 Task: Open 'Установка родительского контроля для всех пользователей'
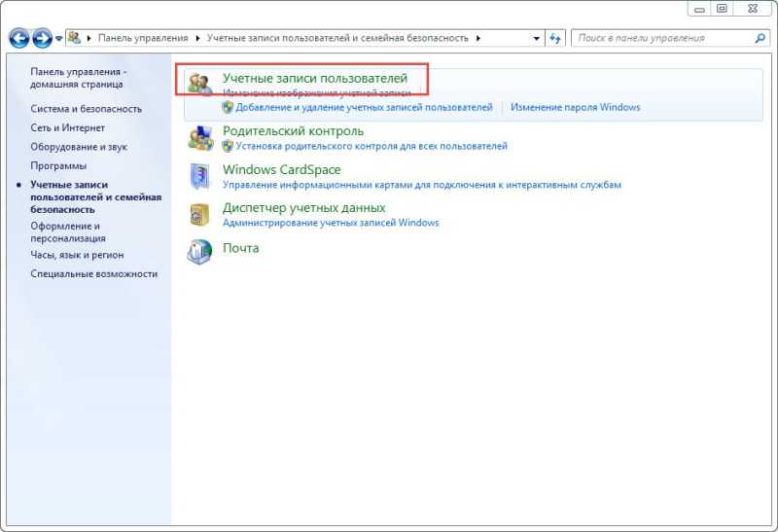click(x=371, y=146)
